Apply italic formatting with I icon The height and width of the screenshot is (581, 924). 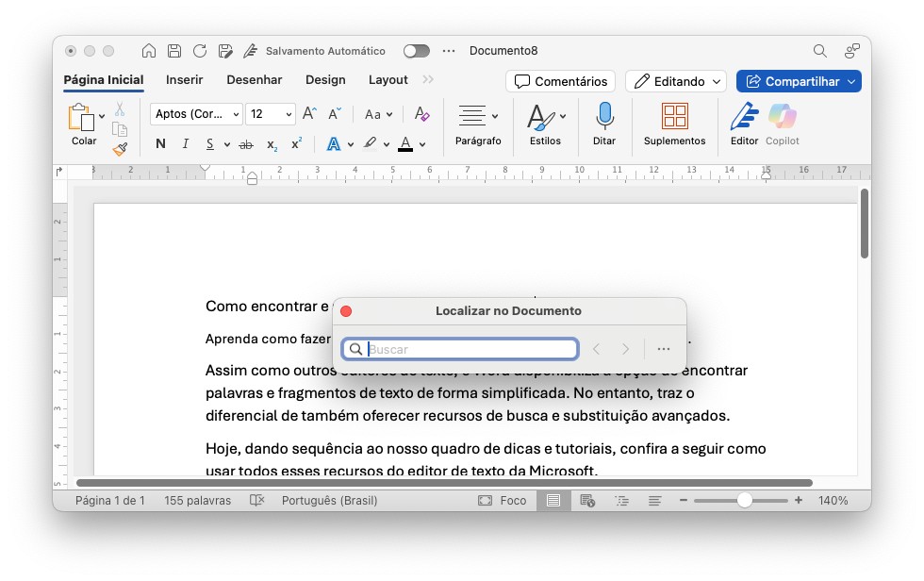[185, 144]
